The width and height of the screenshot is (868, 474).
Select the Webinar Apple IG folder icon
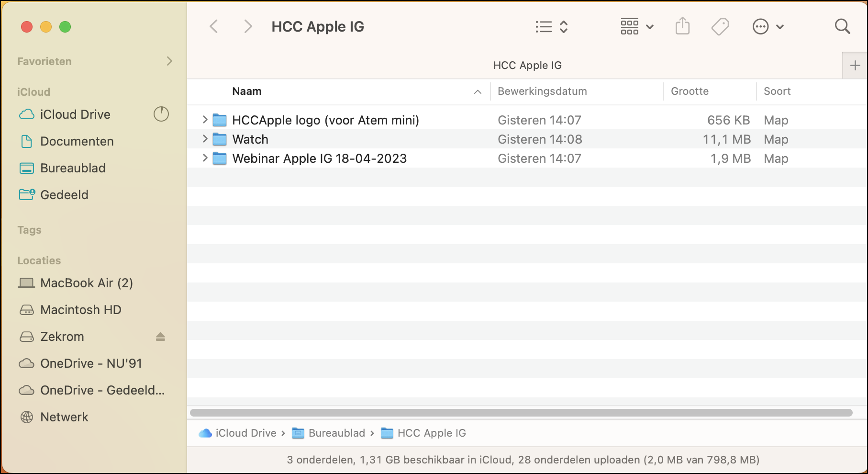click(220, 158)
